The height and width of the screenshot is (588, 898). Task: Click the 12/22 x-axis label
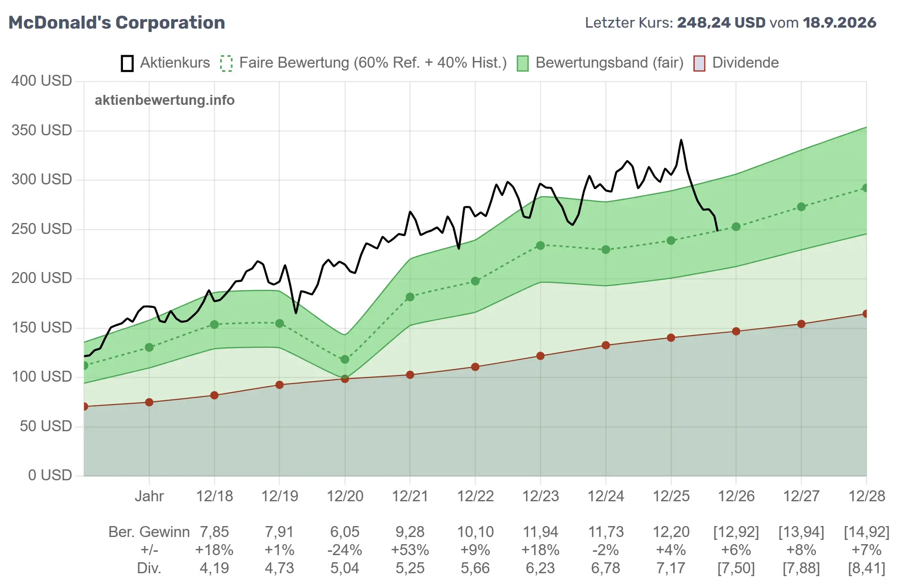[475, 496]
